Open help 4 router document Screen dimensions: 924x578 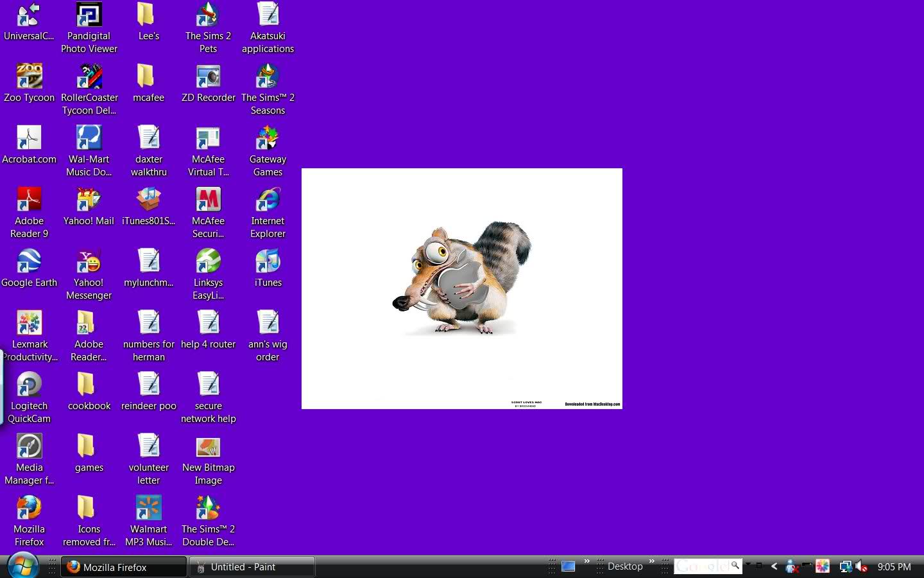[208, 329]
